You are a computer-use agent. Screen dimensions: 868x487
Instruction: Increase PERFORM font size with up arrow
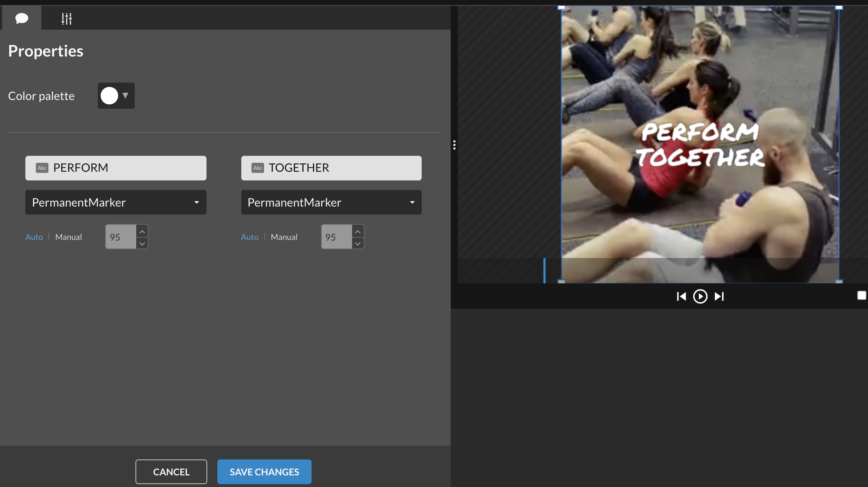coord(142,231)
